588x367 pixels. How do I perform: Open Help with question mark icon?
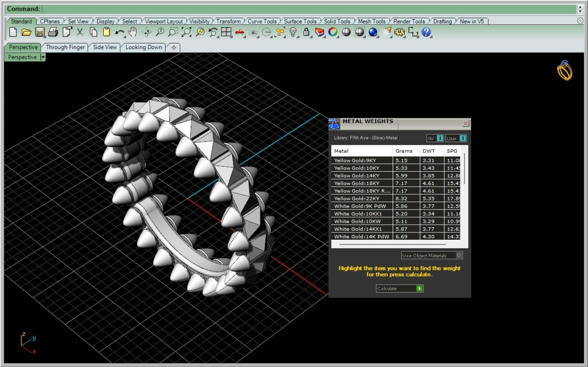(x=426, y=32)
